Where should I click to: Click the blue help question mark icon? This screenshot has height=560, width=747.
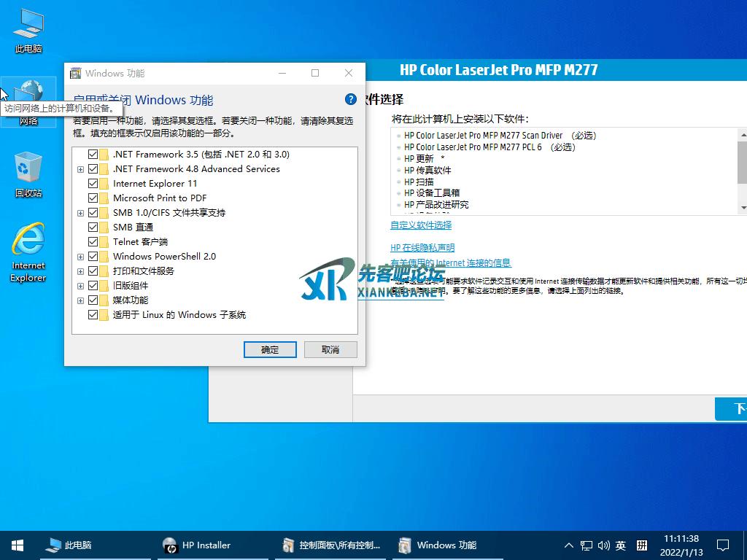(350, 100)
